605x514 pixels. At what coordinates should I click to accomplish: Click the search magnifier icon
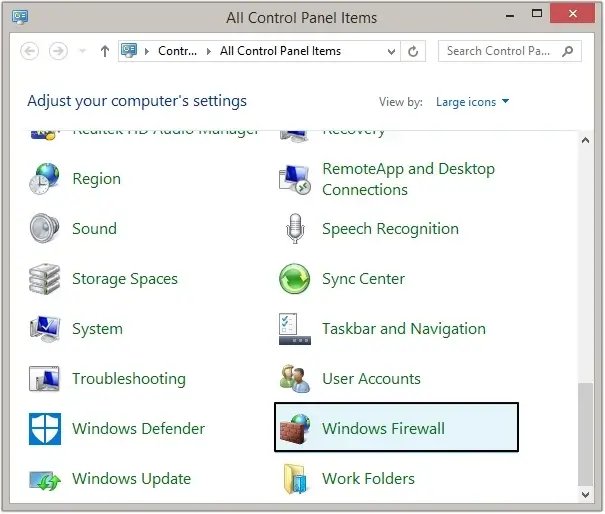[568, 51]
